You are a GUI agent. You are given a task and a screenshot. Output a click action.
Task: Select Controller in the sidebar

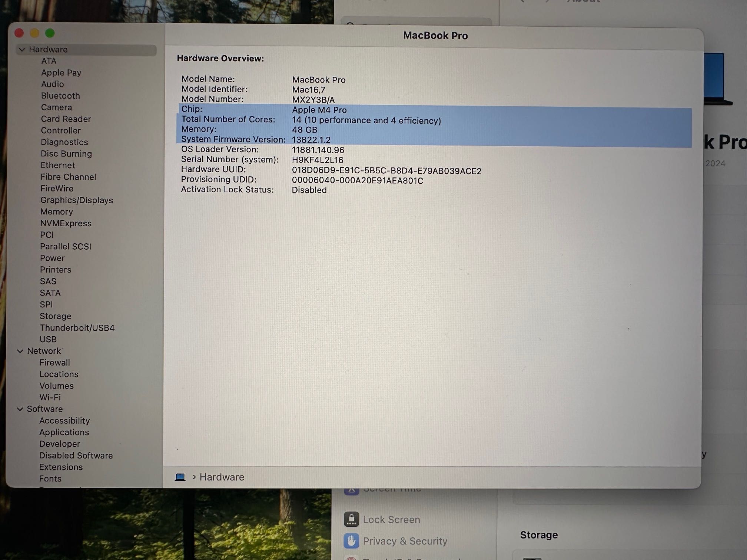click(61, 130)
